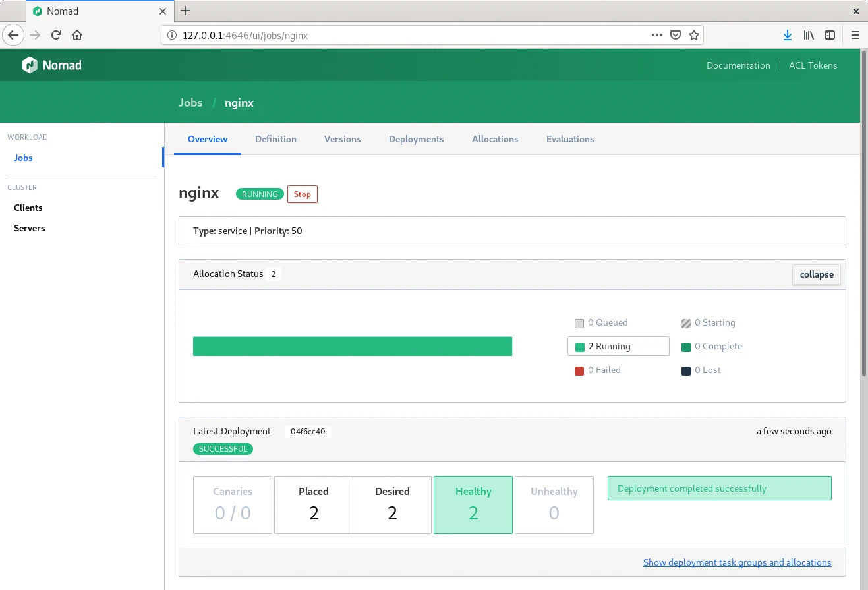
Task: Open the Firefox hamburger menu
Action: 855,35
